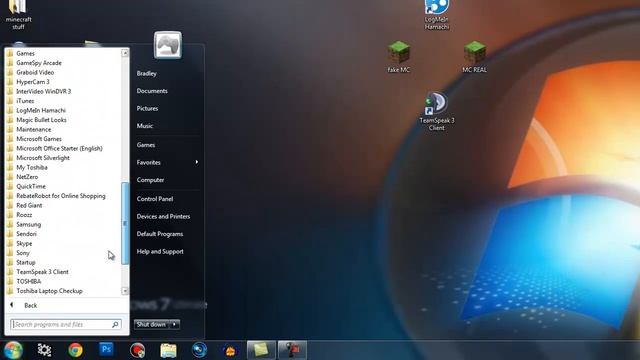Open Music from Start menu

click(x=144, y=126)
